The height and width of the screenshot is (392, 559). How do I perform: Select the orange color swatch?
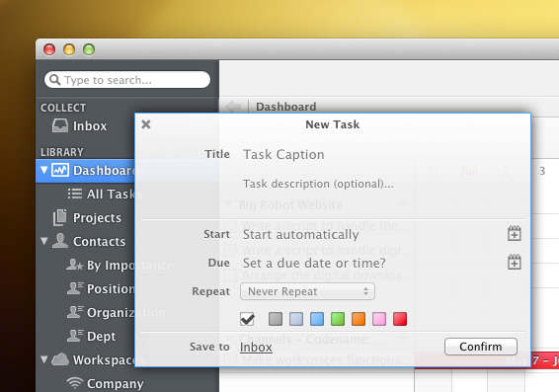(x=359, y=319)
